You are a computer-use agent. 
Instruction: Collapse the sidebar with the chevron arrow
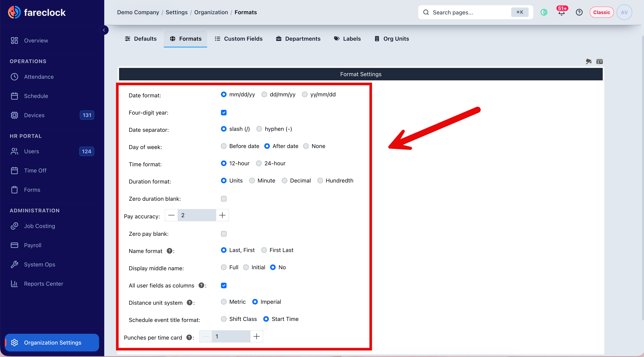point(104,30)
